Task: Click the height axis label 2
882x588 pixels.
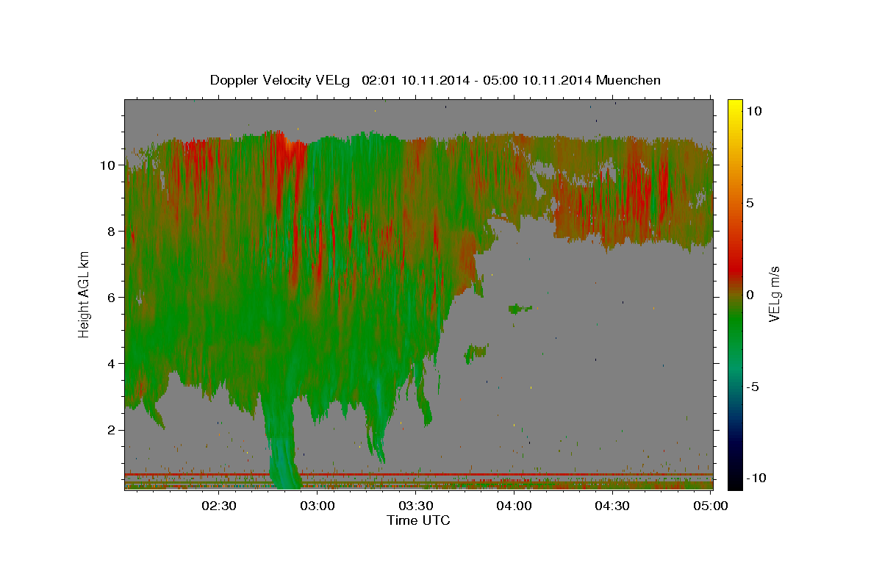Action: (x=112, y=430)
